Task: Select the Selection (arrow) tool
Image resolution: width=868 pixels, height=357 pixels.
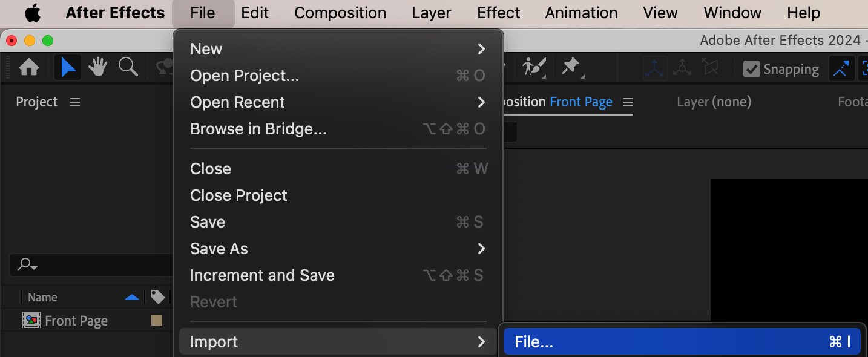Action: point(68,67)
